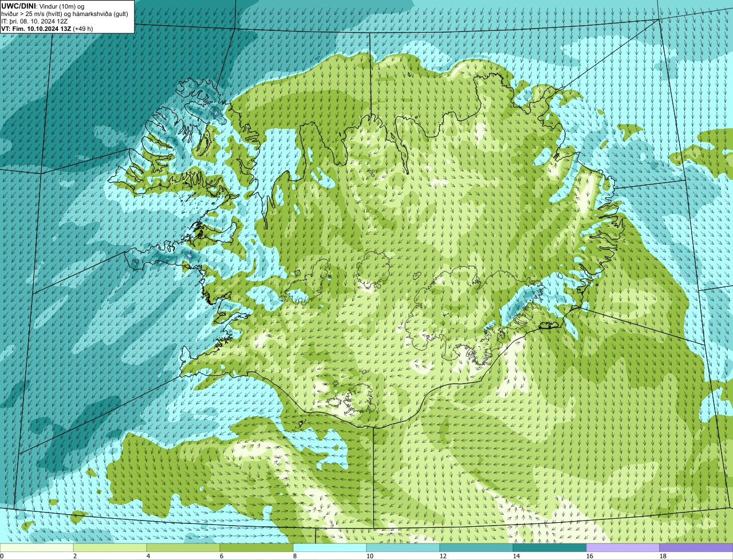Click the scale label "14"
Screen dimensions: 733x560
pos(517,556)
